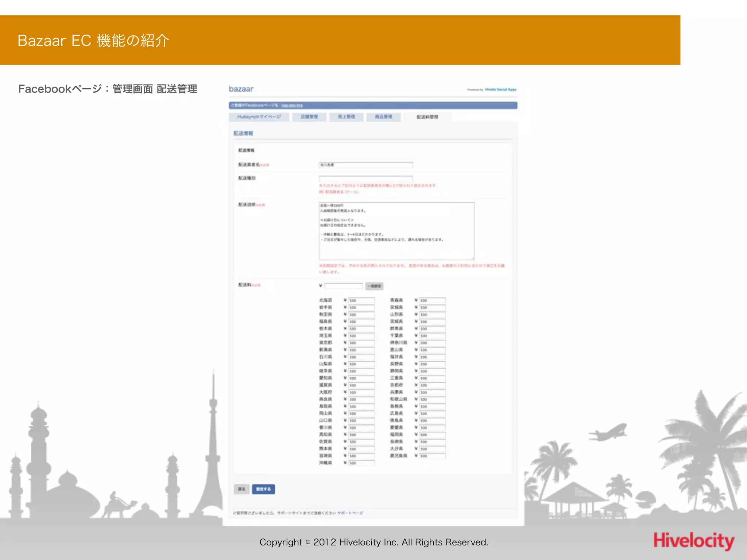Screen dimensions: 747x560
Task: Click the 一括設定 button
Action: 374,286
